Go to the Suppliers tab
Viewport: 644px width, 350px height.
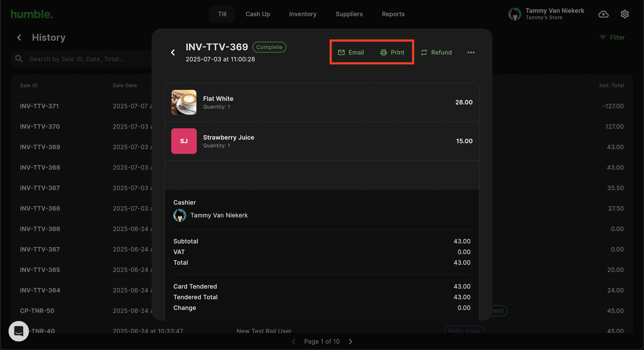click(349, 14)
